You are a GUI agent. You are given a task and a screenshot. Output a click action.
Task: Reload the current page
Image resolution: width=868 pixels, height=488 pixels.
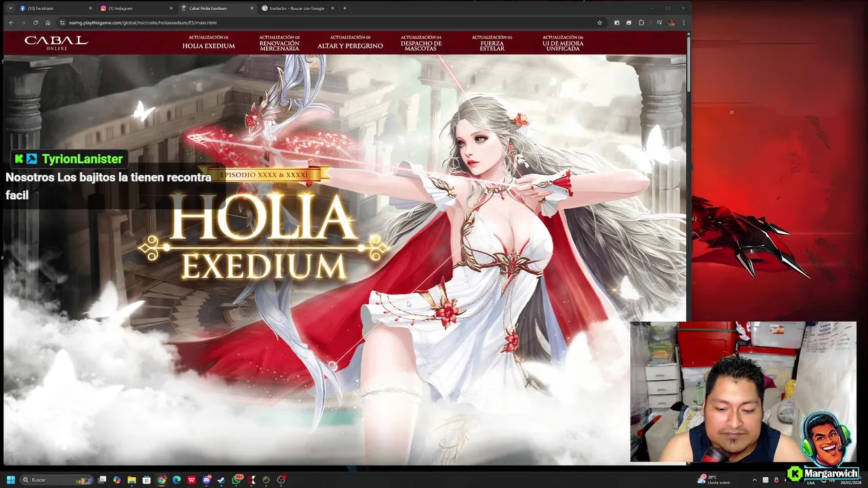tap(35, 22)
